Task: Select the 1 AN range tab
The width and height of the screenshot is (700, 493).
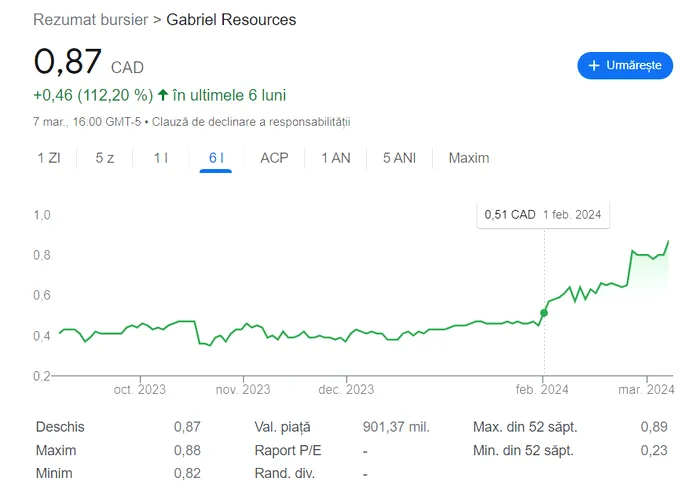Action: point(336,158)
